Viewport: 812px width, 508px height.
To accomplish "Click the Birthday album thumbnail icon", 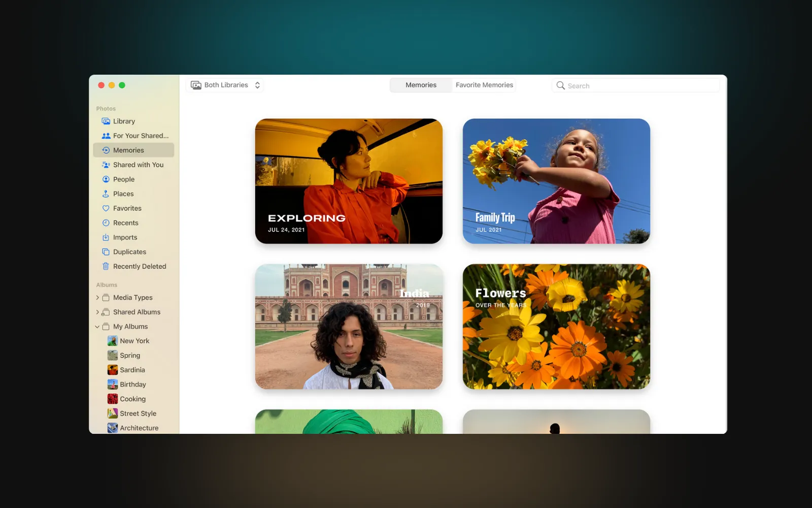I will click(x=113, y=385).
